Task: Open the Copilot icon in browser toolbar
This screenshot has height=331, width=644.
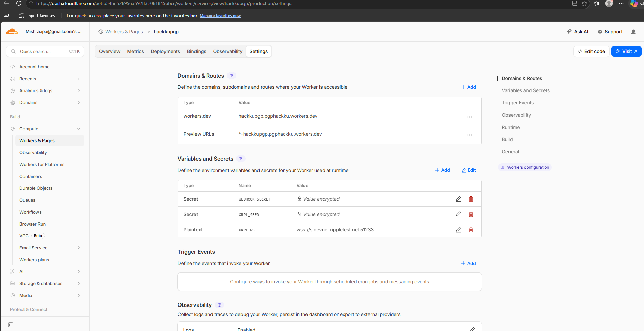Action: click(x=634, y=3)
